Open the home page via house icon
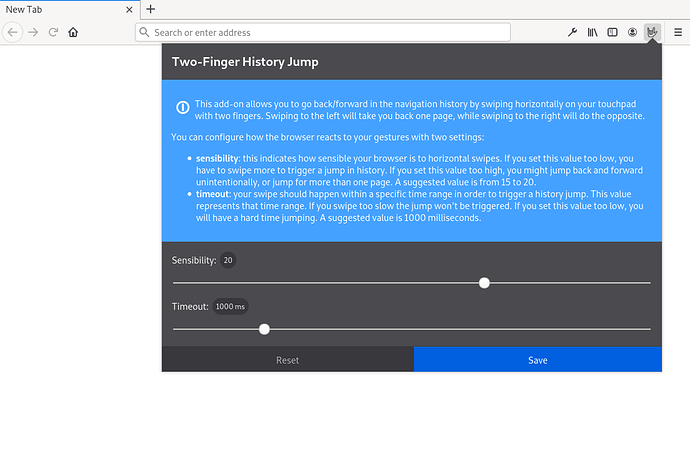The height and width of the screenshot is (453, 690). point(73,32)
